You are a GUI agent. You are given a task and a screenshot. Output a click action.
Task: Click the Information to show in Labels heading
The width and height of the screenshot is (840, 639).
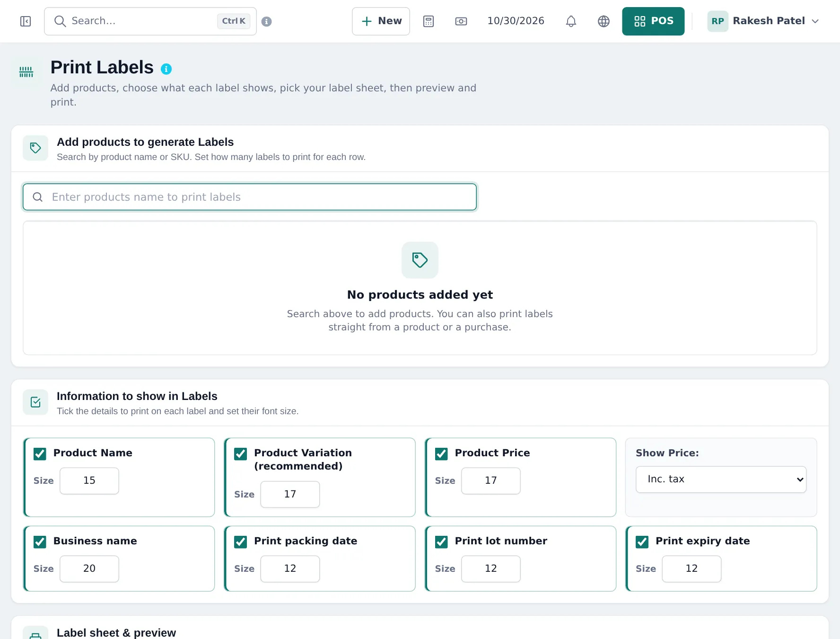[137, 396]
